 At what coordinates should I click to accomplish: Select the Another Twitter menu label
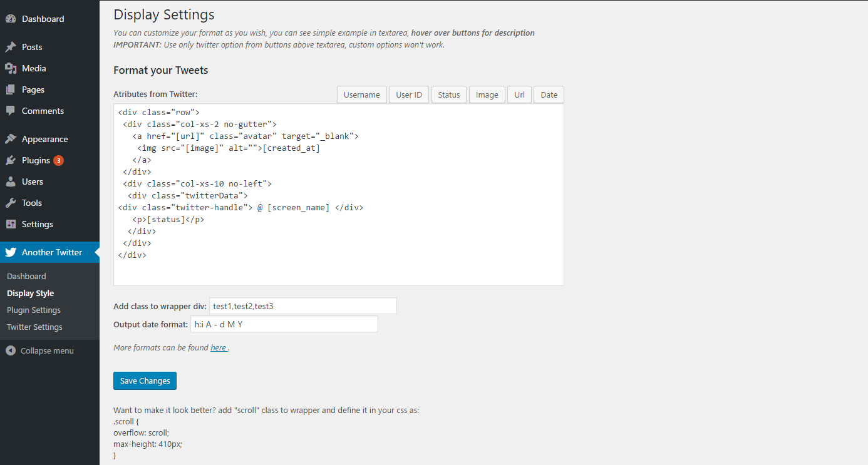pyautogui.click(x=52, y=252)
